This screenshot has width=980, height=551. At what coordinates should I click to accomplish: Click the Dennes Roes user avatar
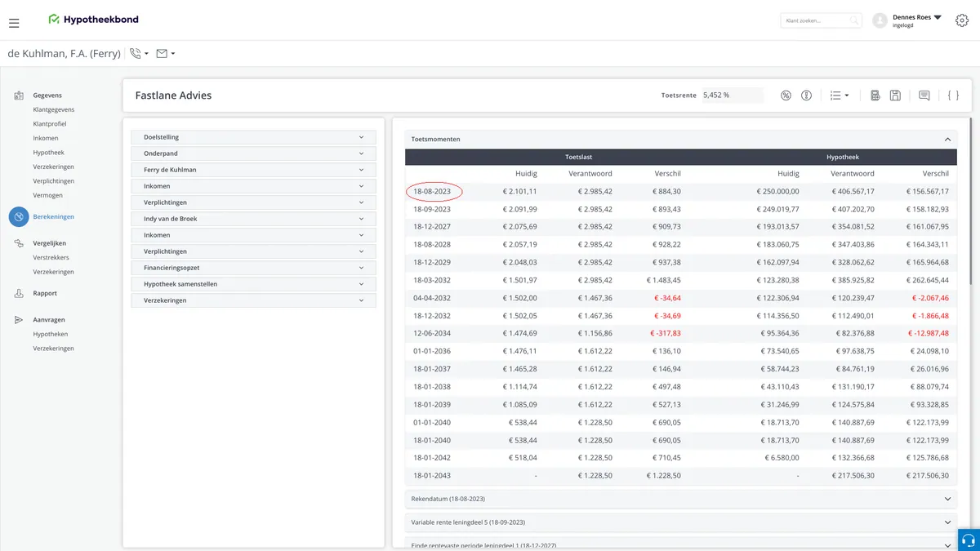click(x=880, y=20)
